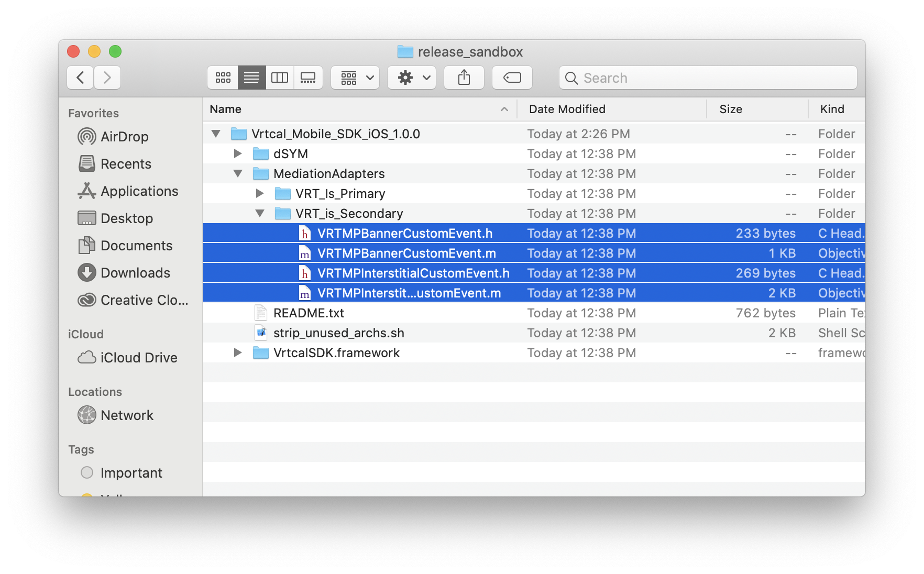Click the Edit Tags toolbar icon
This screenshot has width=924, height=574.
click(512, 78)
